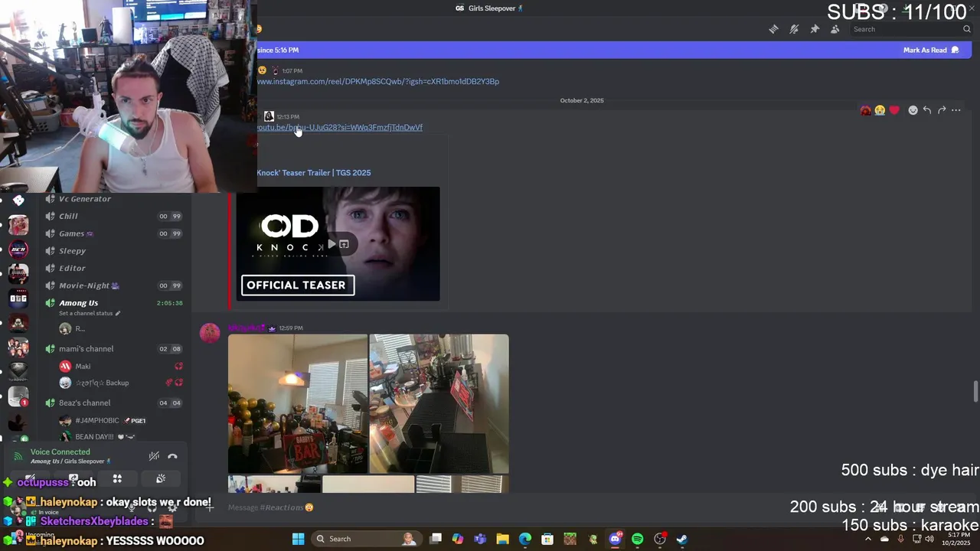Open the user avatar above the photo attachments
Screen dimensions: 980x551
click(210, 333)
